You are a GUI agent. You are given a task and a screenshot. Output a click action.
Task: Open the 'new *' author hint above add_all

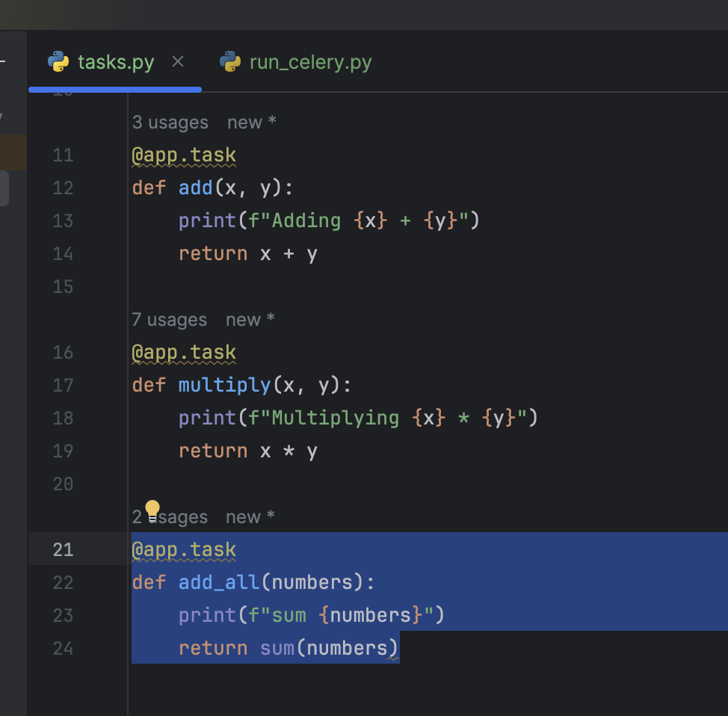pyautogui.click(x=250, y=517)
